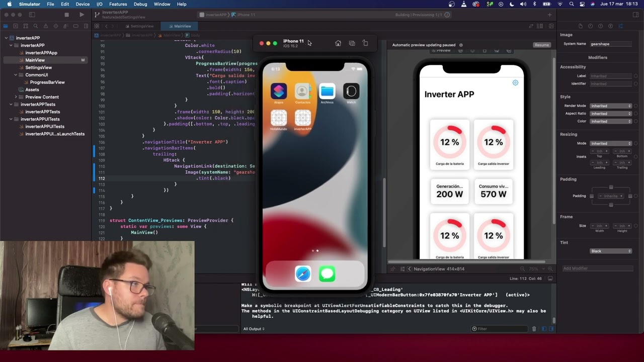Toggle the debug area visibility button
Viewport: 644px width, 362px height.
click(550, 278)
